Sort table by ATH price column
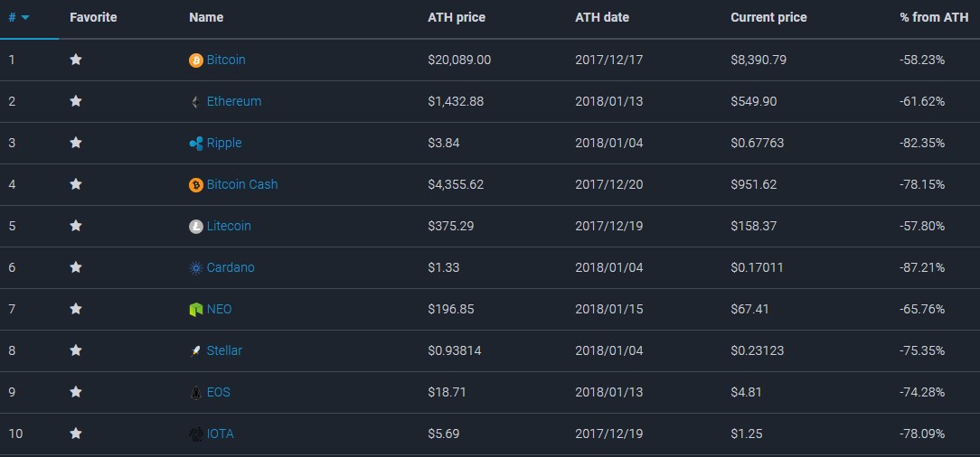The height and width of the screenshot is (457, 980). pos(457,17)
